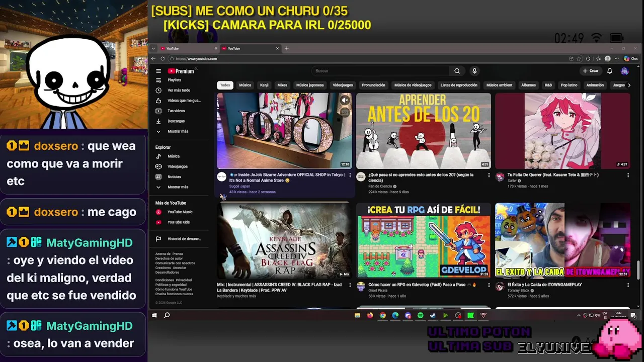Reload the page with the refresh icon
The height and width of the screenshot is (362, 644).
pos(162,59)
